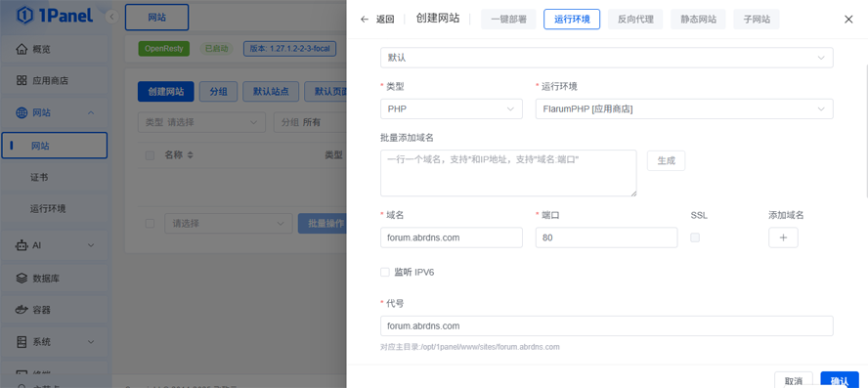Open 应用商店 app store icon

point(22,81)
